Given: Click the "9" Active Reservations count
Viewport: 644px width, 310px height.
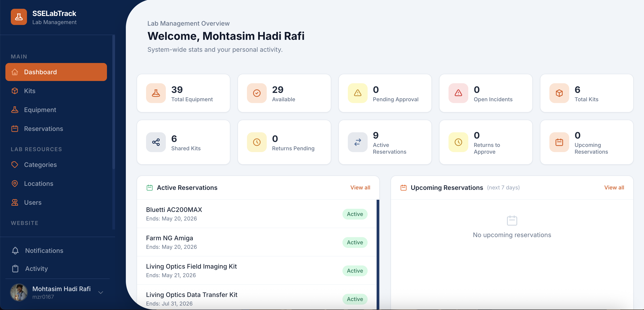Looking at the screenshot, I should point(375,135).
